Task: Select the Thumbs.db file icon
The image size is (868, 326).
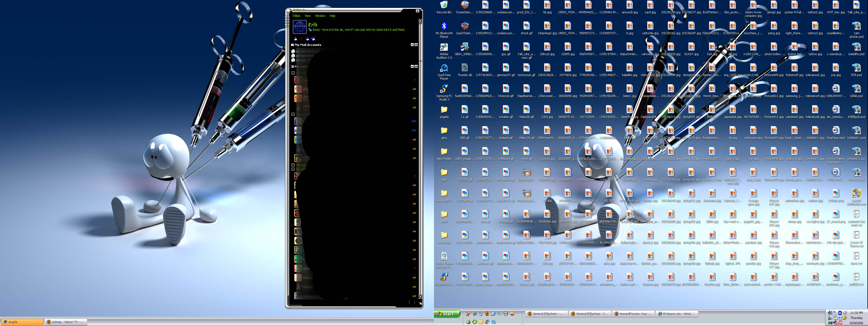Action: click(x=465, y=70)
